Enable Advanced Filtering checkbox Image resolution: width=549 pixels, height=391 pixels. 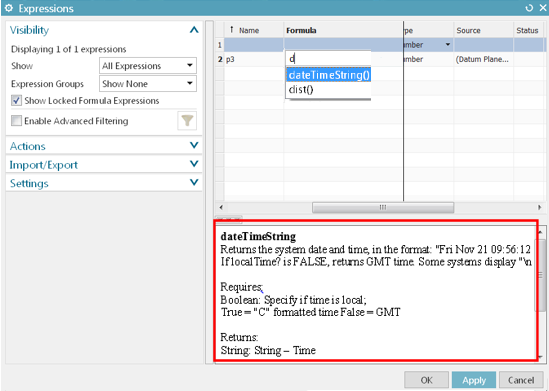point(16,121)
